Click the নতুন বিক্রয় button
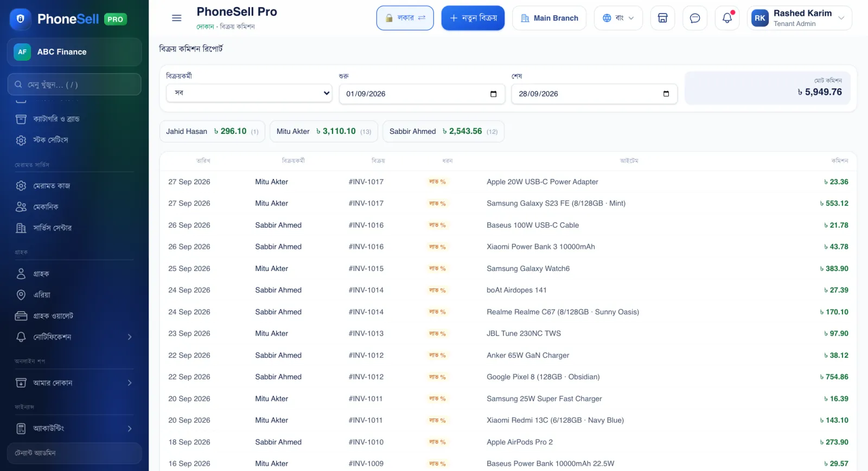The image size is (868, 471). (473, 18)
